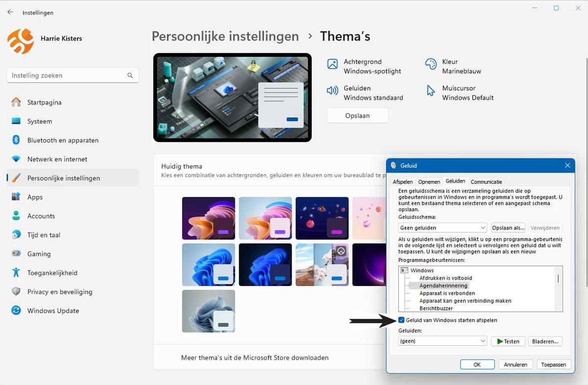Screen dimensions: 588x385
Task: Click Meer thema's uit de Microsoft Store downloaden
Action: 255,358
